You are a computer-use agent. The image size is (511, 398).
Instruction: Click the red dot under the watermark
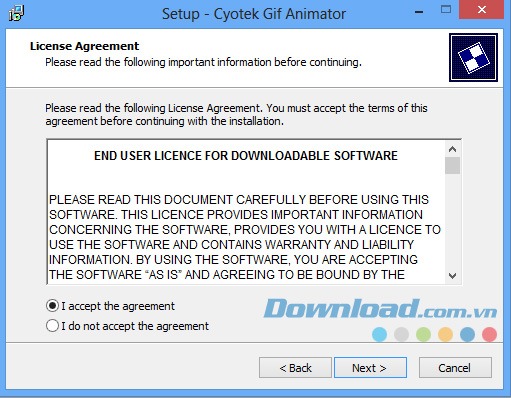click(x=489, y=334)
